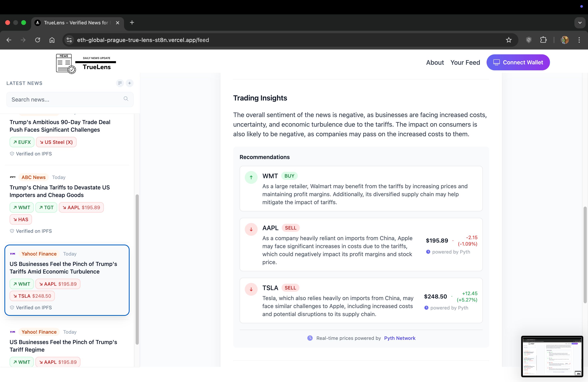Open the Tariffs Amid Economic Turbulence article
This screenshot has width=588, height=382.
click(63, 268)
